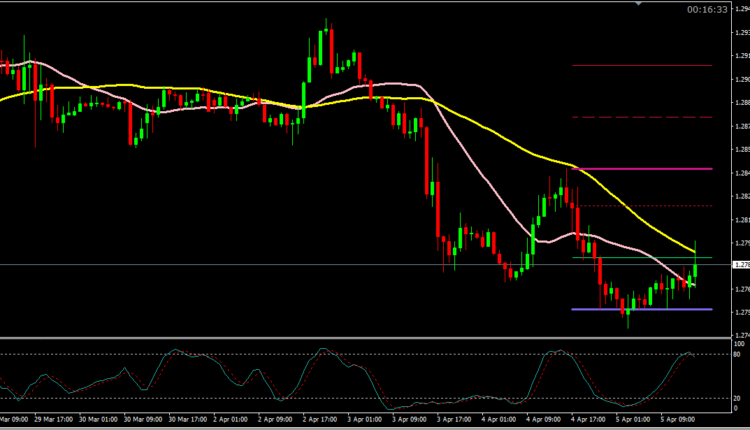Click the 20 level on oscillator scale
Image resolution: width=750 pixels, height=430 pixels.
click(x=740, y=397)
